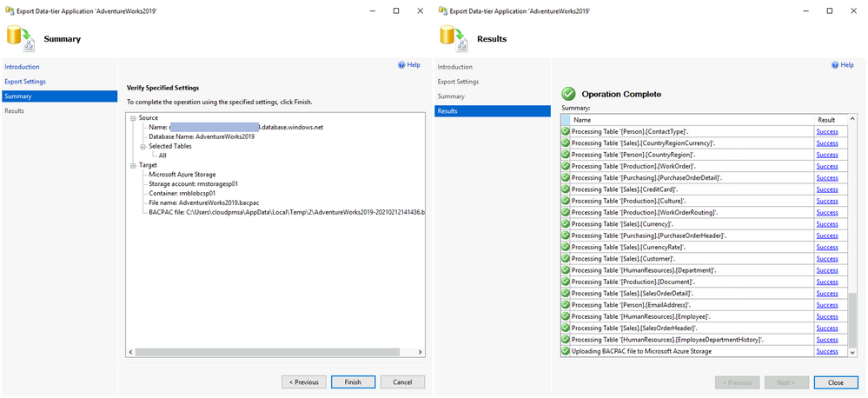The height and width of the screenshot is (398, 868).
Task: Click success icon for [HumanResources].[Department] row
Action: 565,270
